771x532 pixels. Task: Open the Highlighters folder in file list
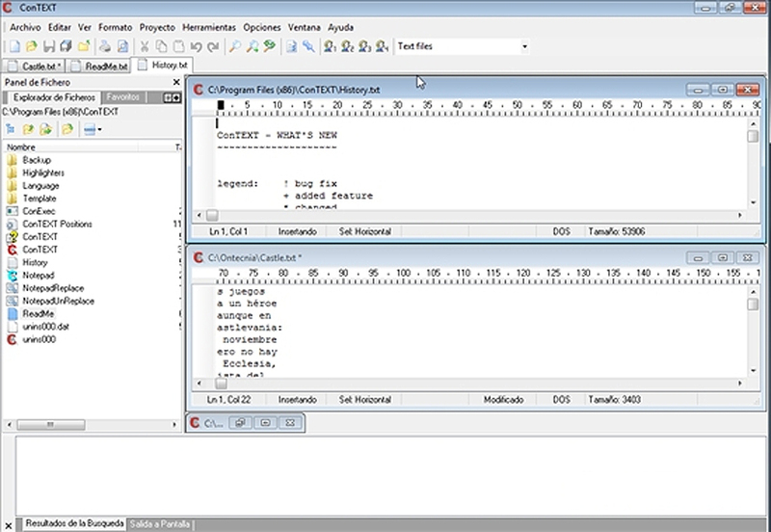tap(43, 173)
